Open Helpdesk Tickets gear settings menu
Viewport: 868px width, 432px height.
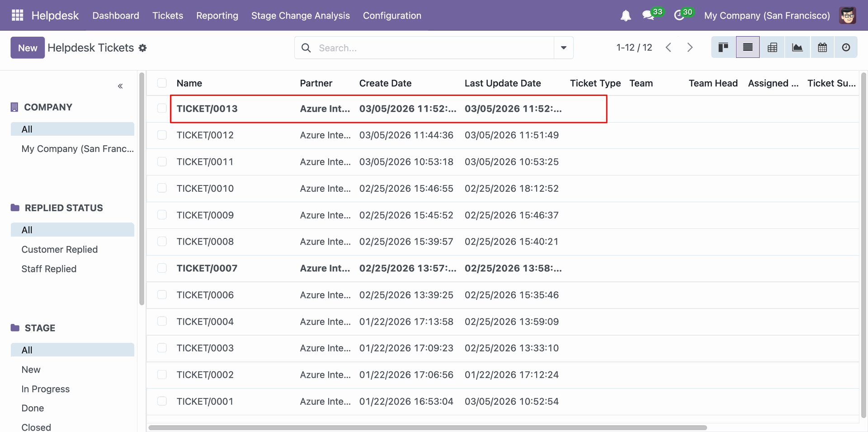point(143,48)
